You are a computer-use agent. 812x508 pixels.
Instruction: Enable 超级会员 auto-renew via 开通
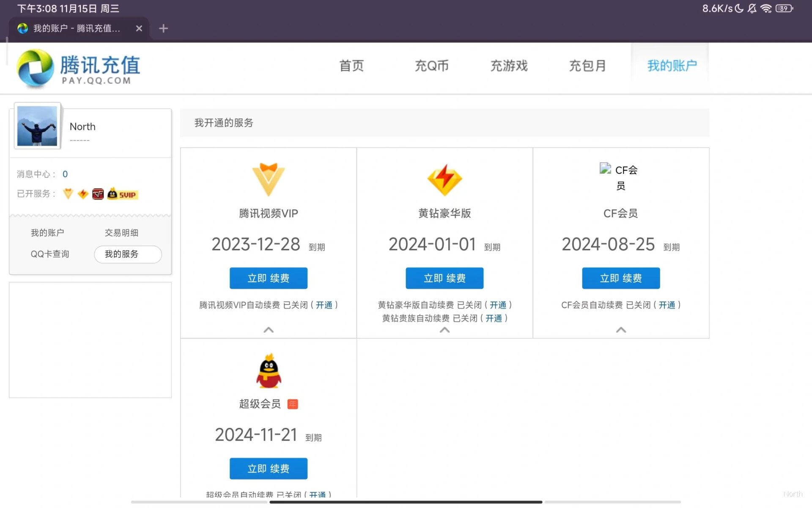point(318,494)
